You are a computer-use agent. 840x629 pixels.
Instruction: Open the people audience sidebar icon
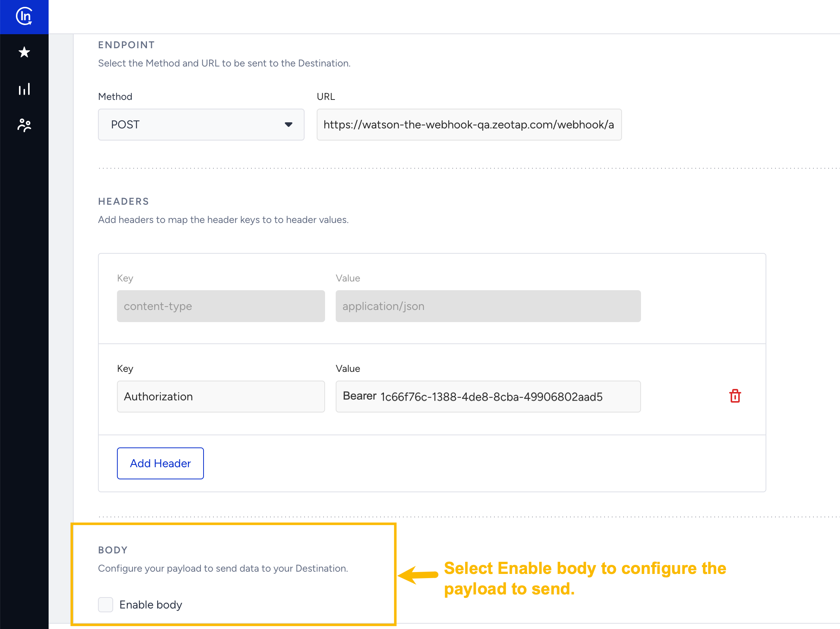point(24,125)
